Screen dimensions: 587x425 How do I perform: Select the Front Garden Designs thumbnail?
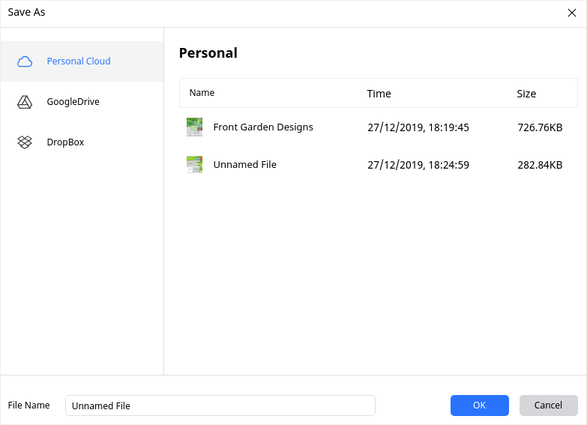194,127
